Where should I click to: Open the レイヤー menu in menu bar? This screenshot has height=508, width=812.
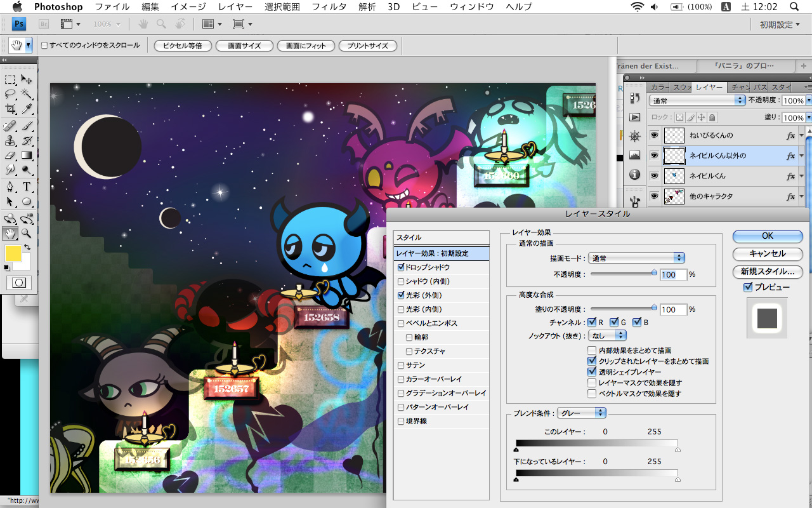(x=235, y=7)
